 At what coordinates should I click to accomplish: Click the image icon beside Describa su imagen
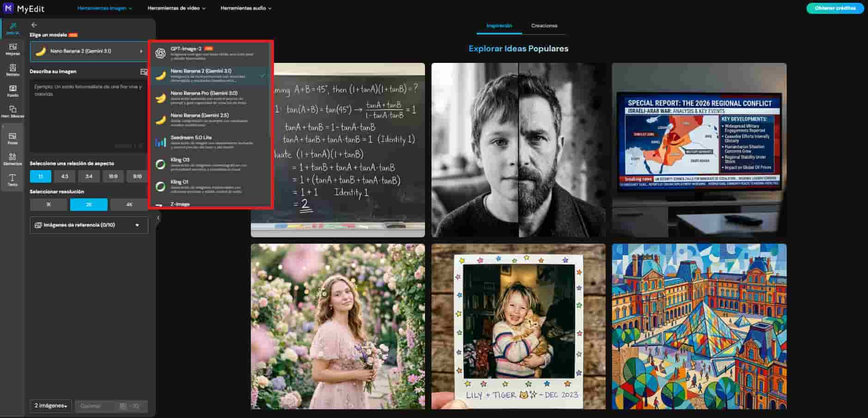click(144, 72)
